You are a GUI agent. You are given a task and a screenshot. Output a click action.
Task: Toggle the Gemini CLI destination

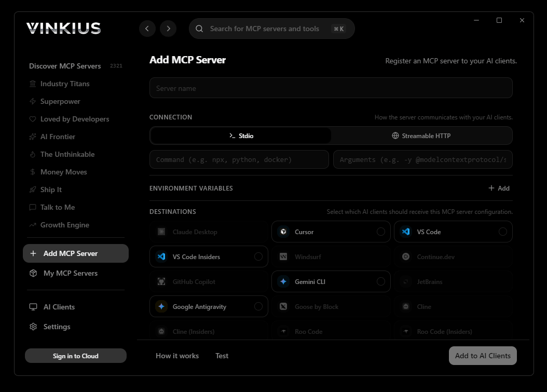(x=381, y=281)
